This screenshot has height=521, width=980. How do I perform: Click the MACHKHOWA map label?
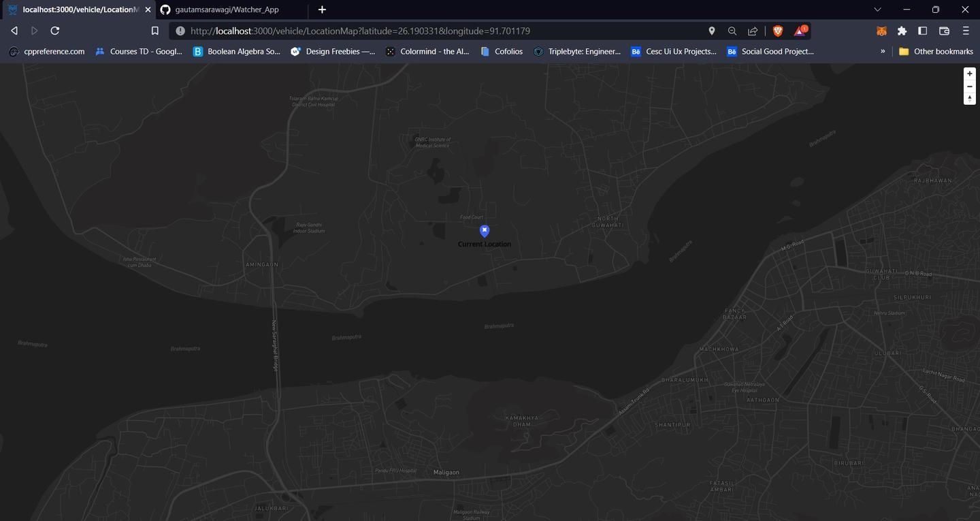pos(719,349)
